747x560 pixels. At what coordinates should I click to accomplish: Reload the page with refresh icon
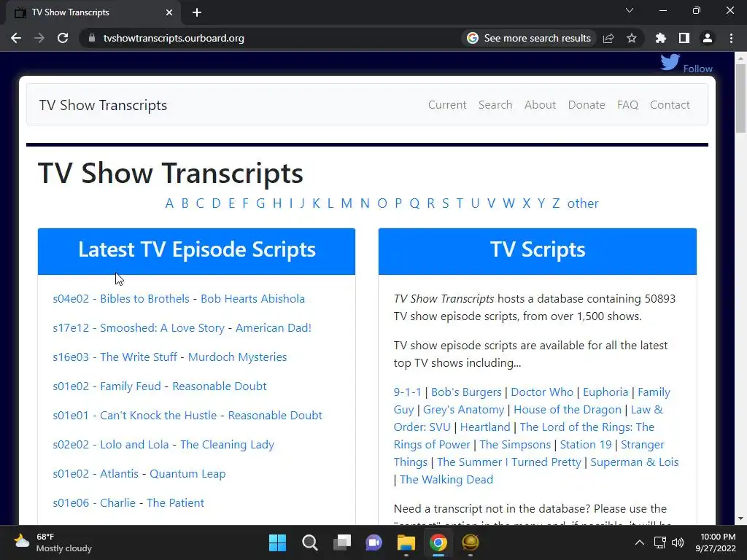click(x=63, y=38)
